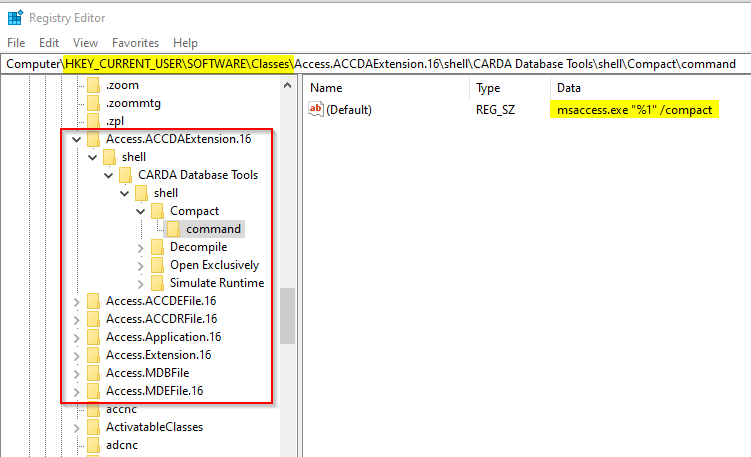Select the ActivatableClasses key label
751x457 pixels.
click(154, 427)
